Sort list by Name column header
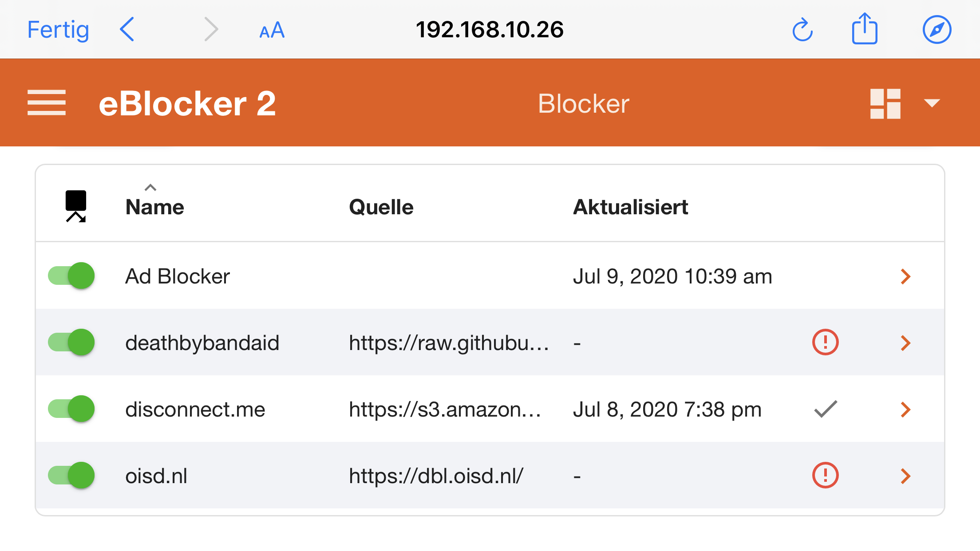The width and height of the screenshot is (980, 551). tap(154, 207)
